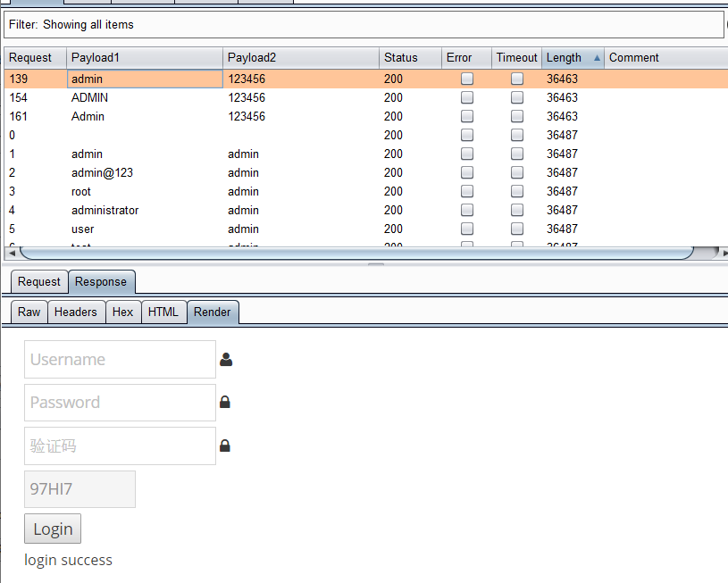Select administrator payload cell in row 4
Image resolution: width=728 pixels, height=583 pixels.
(145, 210)
